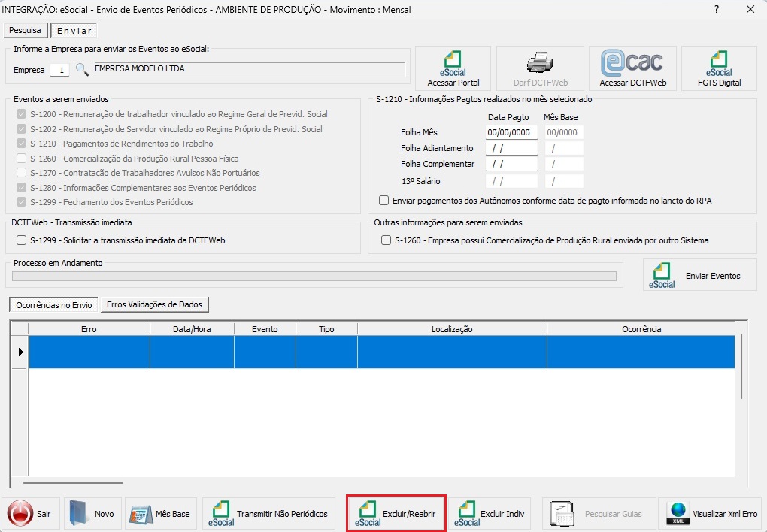This screenshot has width=767, height=532.
Task: Toggle Enviar pagamentos dos Autônomos checkbox
Action: coord(384,201)
